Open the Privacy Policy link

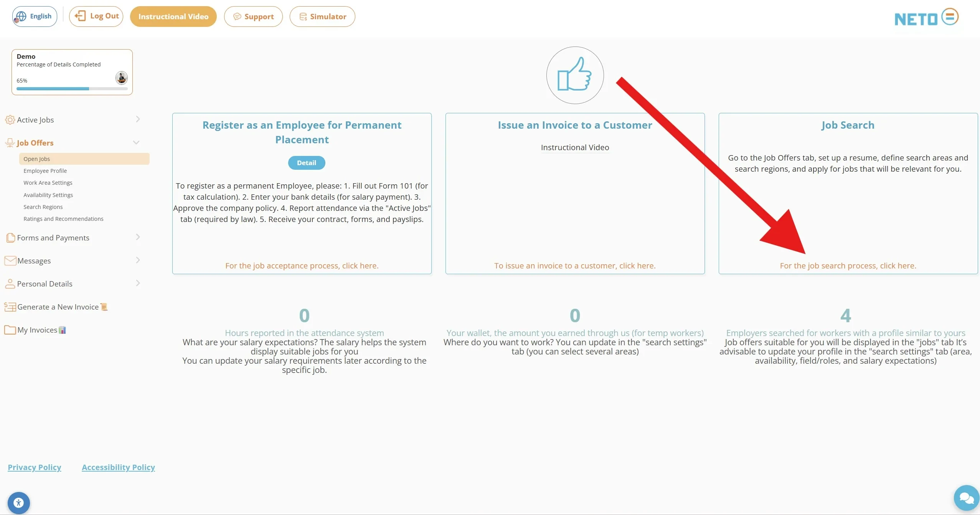(35, 467)
